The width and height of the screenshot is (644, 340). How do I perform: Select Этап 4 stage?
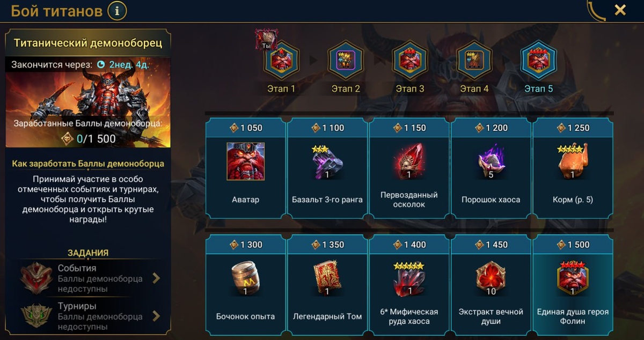(474, 60)
